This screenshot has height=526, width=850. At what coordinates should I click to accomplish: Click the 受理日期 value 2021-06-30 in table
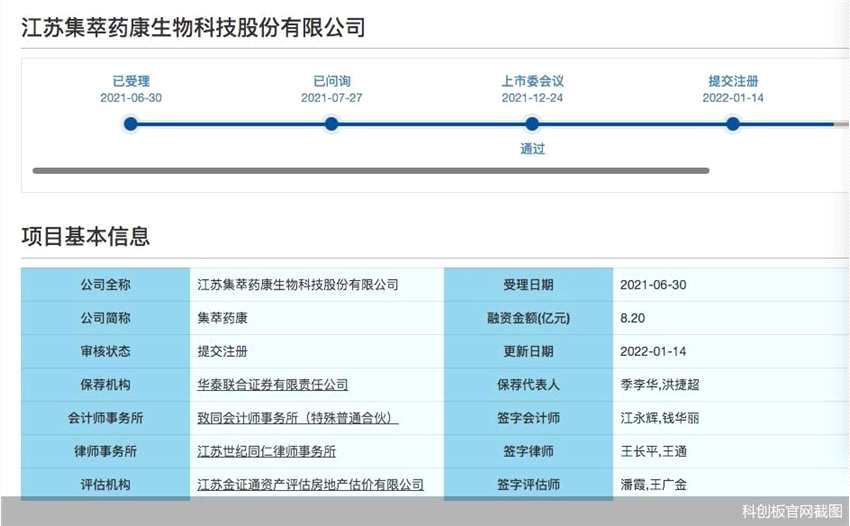pyautogui.click(x=653, y=285)
